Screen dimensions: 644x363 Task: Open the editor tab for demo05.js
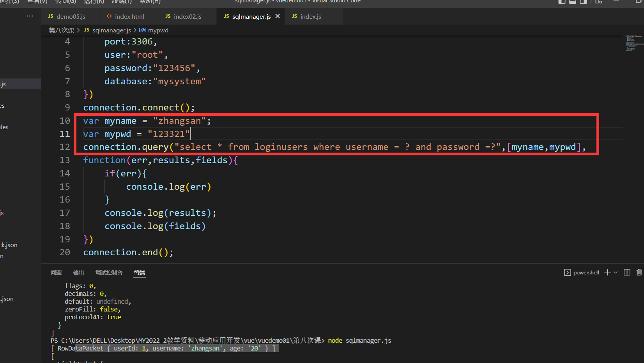pos(67,16)
